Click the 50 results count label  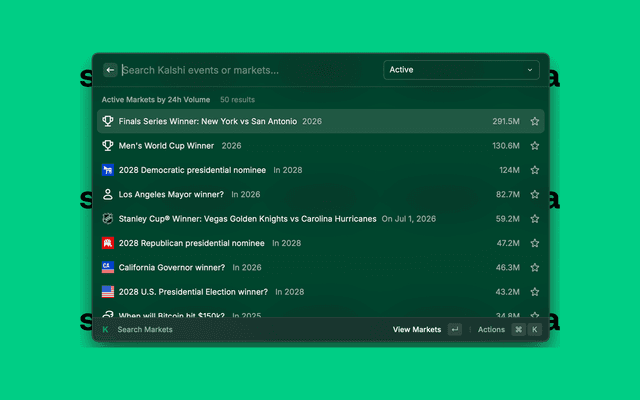(x=237, y=100)
